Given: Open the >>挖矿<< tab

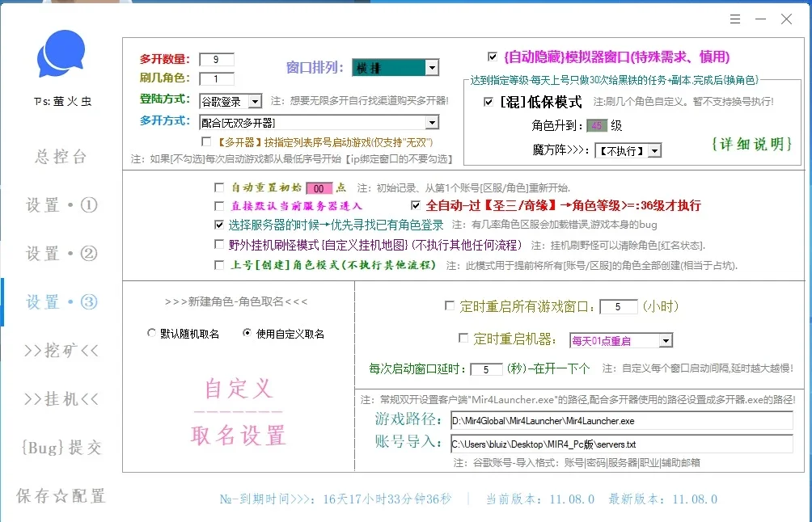Looking at the screenshot, I should (x=61, y=351).
